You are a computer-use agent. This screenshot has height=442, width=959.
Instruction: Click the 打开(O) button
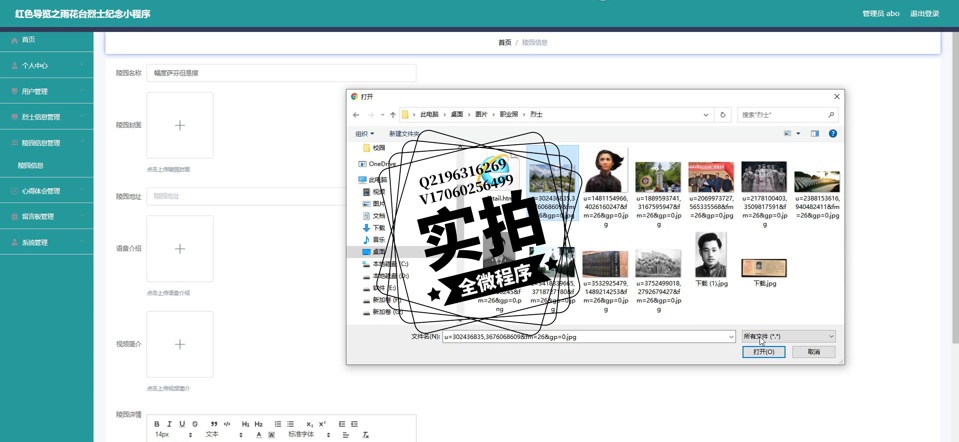coord(763,352)
